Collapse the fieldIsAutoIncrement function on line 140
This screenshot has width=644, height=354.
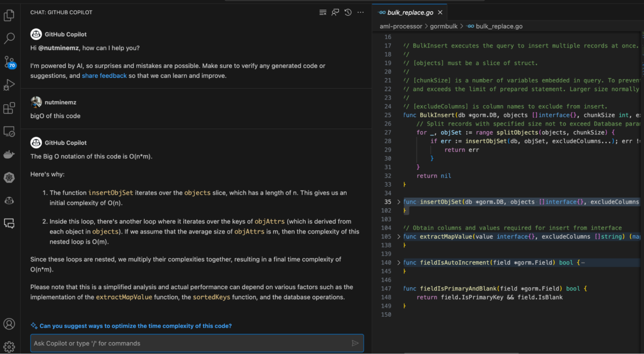[398, 262]
